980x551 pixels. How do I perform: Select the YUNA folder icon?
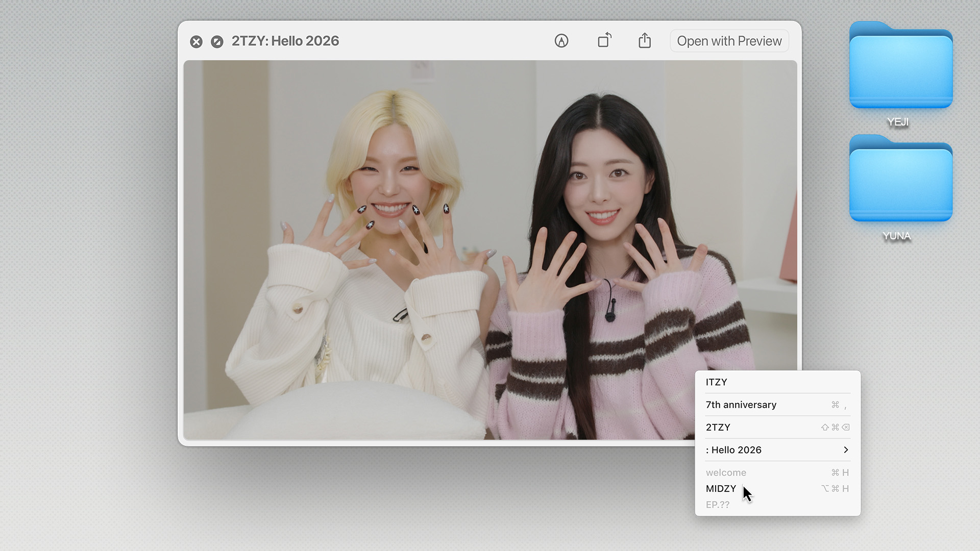pos(901,180)
